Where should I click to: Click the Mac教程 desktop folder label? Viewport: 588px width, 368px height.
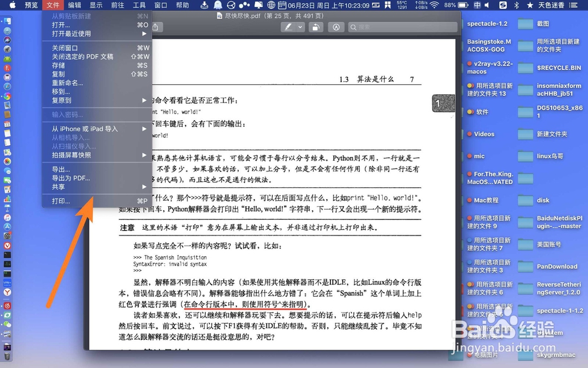click(x=486, y=201)
